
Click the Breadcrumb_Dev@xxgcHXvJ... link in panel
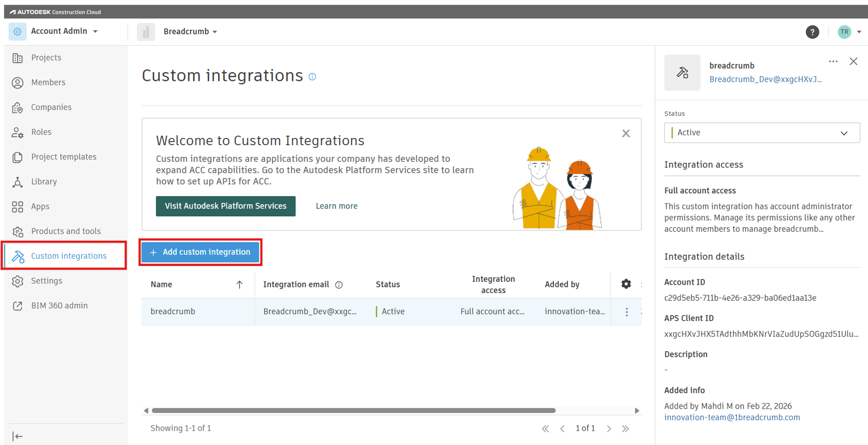(765, 79)
